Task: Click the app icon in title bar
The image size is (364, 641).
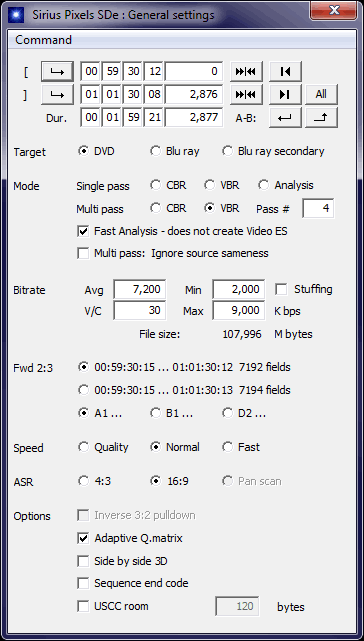Action: [17, 15]
